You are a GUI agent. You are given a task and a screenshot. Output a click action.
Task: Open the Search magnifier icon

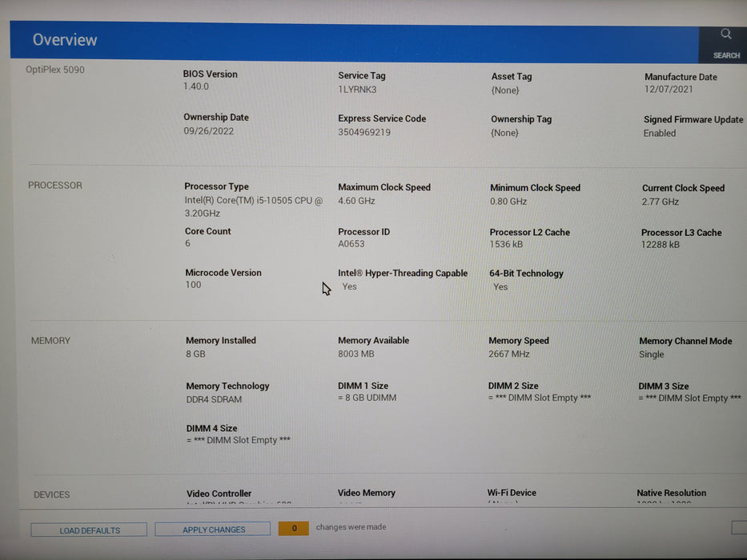(x=725, y=34)
